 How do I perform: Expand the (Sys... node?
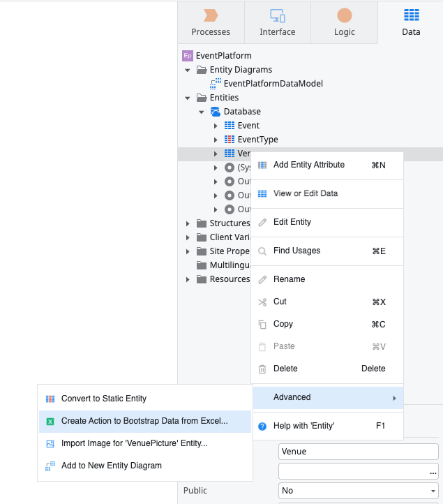tap(216, 168)
